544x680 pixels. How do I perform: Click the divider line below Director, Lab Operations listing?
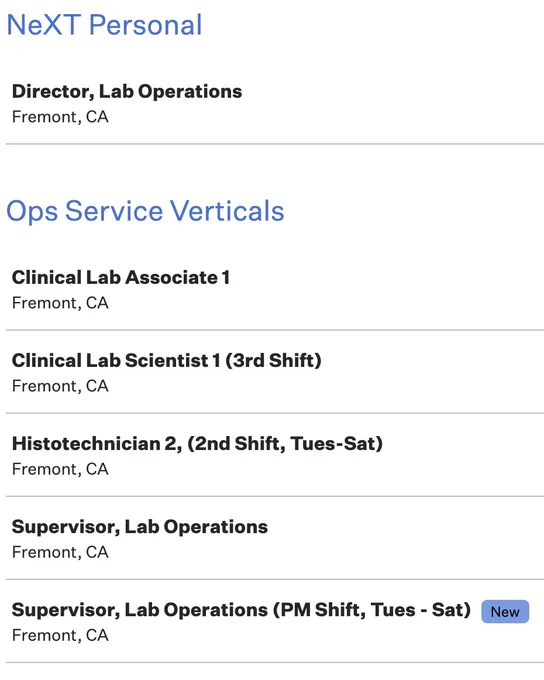[x=275, y=144]
